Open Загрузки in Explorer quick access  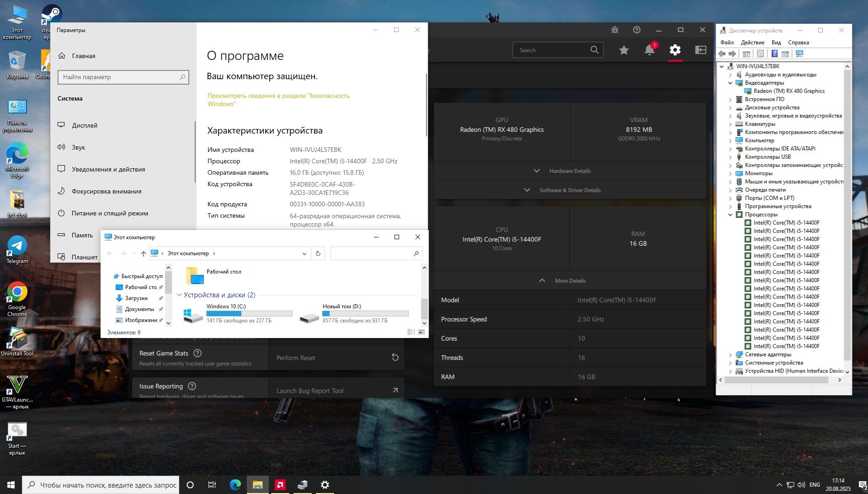136,298
